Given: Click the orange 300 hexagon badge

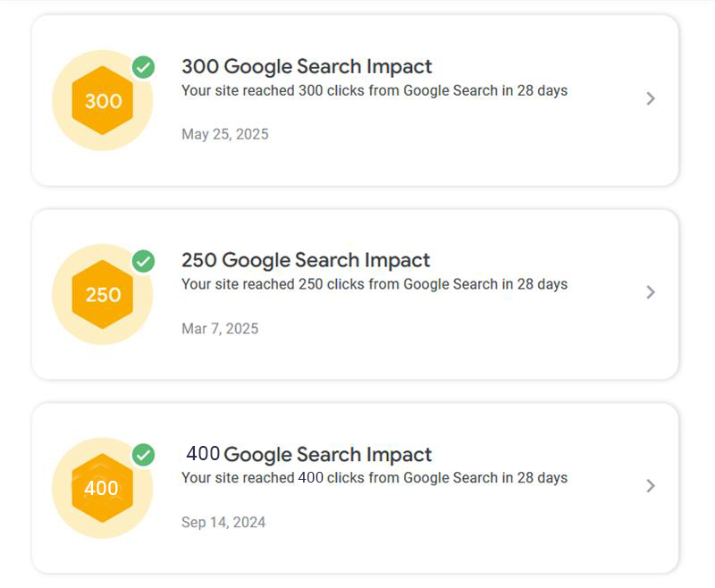Looking at the screenshot, I should point(103,100).
